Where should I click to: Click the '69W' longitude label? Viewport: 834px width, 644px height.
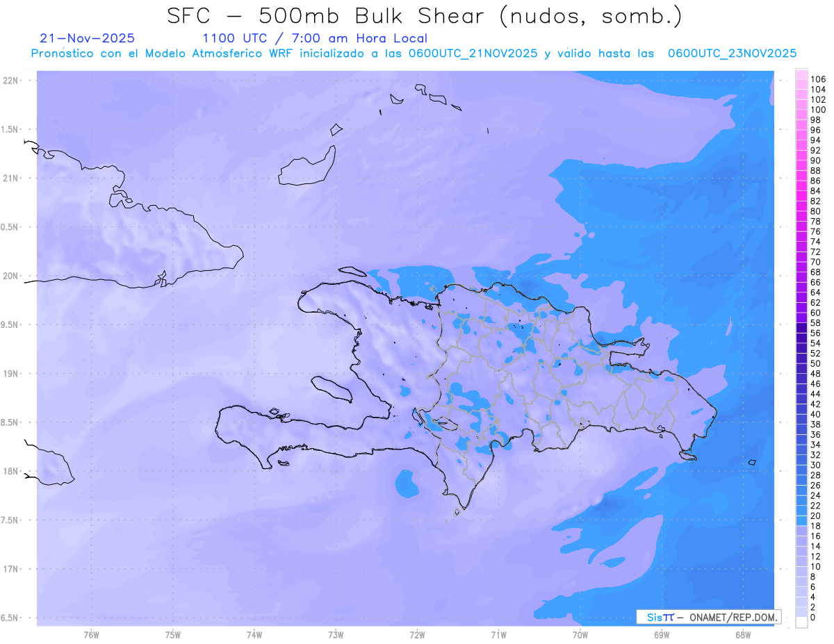662,635
